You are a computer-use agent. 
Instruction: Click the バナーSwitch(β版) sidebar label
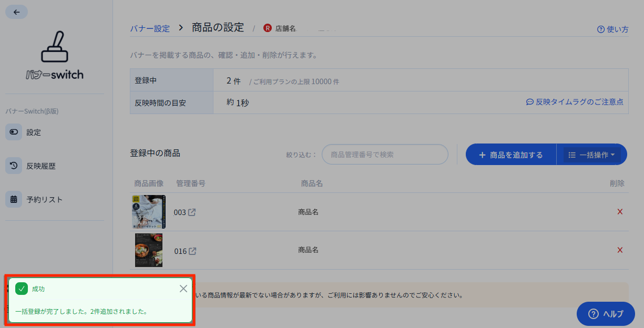pos(32,111)
